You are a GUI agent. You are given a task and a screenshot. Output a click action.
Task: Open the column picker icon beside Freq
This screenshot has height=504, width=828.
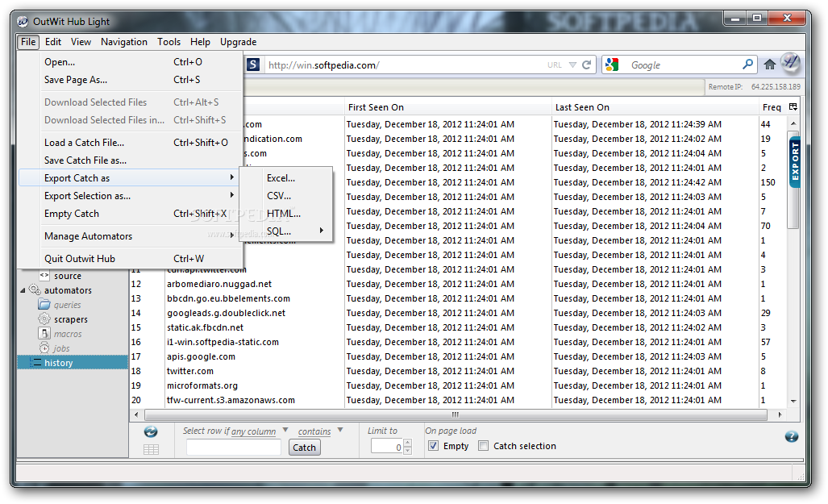click(793, 106)
